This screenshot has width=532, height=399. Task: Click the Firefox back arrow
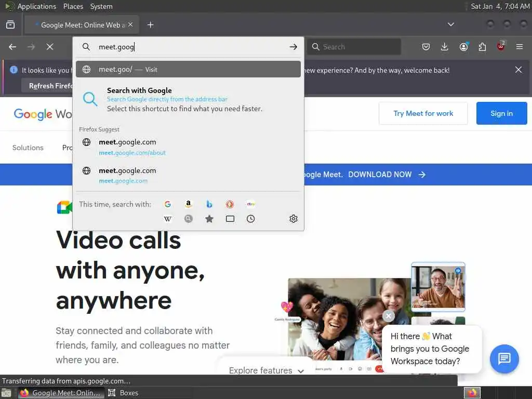click(12, 47)
